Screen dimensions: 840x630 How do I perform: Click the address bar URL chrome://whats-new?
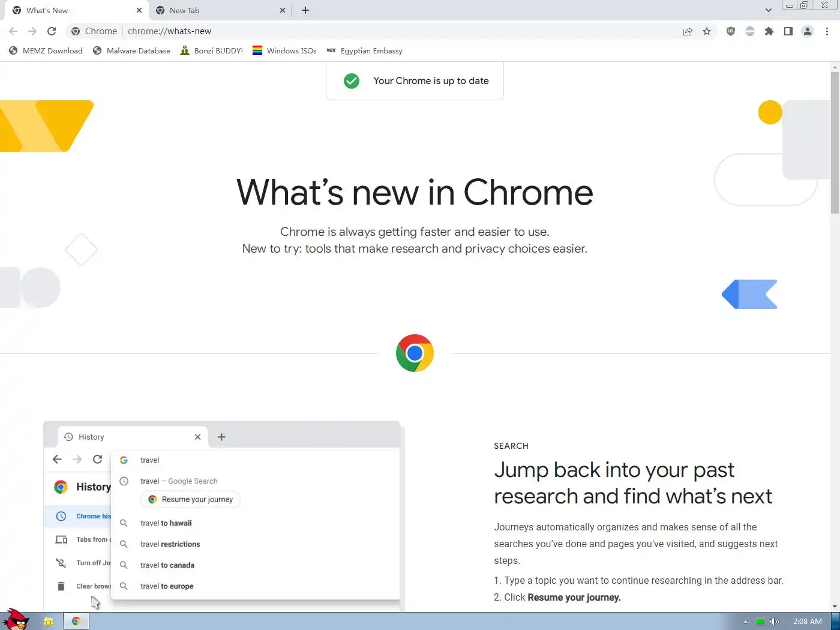pyautogui.click(x=169, y=31)
